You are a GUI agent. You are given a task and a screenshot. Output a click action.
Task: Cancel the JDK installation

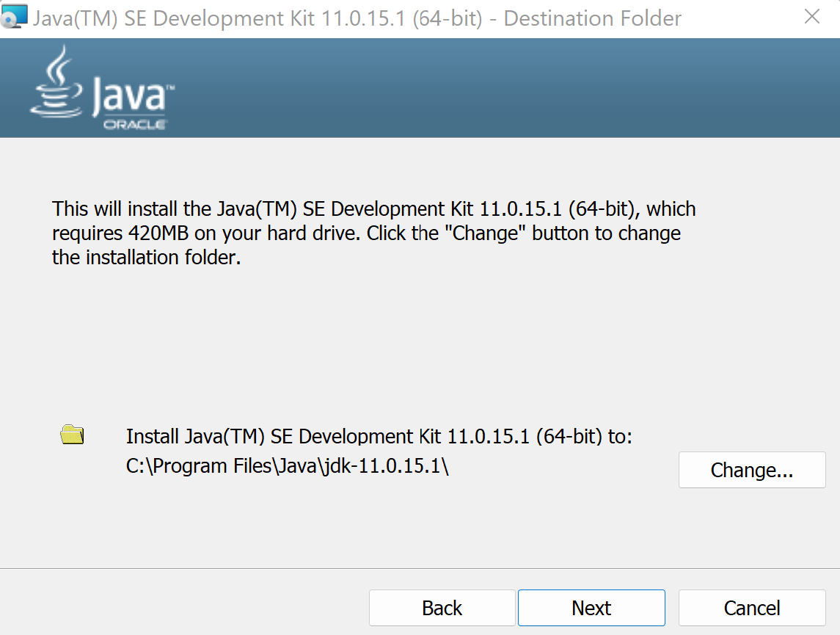point(752,608)
